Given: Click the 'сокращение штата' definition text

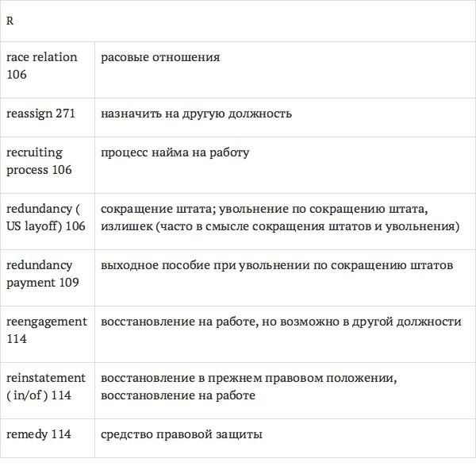Looking at the screenshot, I should [x=148, y=209].
